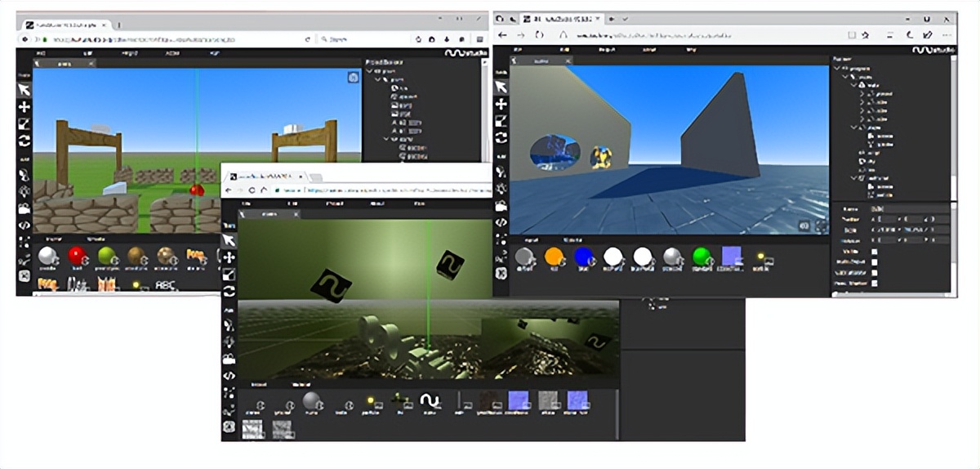Click the address bar in green dice browser window

click(x=383, y=190)
